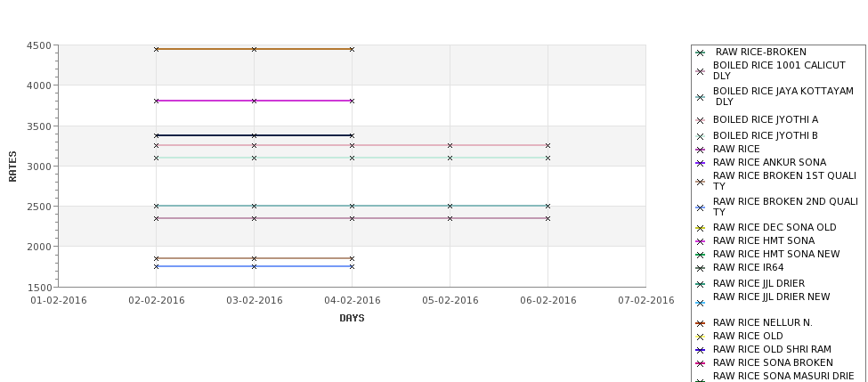Screen dimensions: 868x382
Task: Click the magenta line data point at 04-02-2016
Action: click(x=352, y=101)
